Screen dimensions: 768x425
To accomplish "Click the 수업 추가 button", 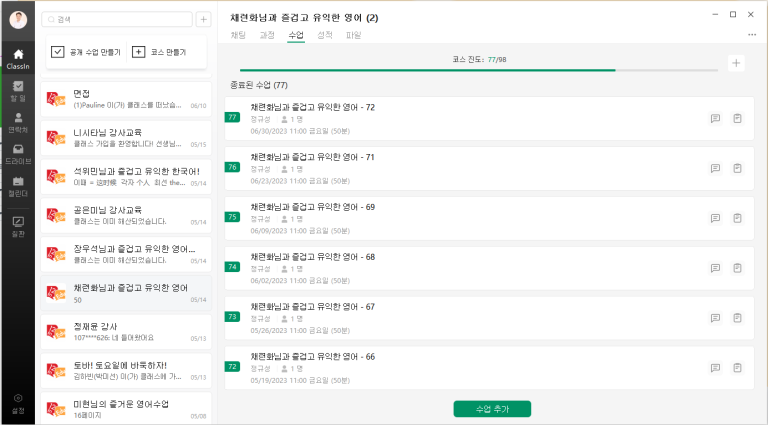I will 491,409.
